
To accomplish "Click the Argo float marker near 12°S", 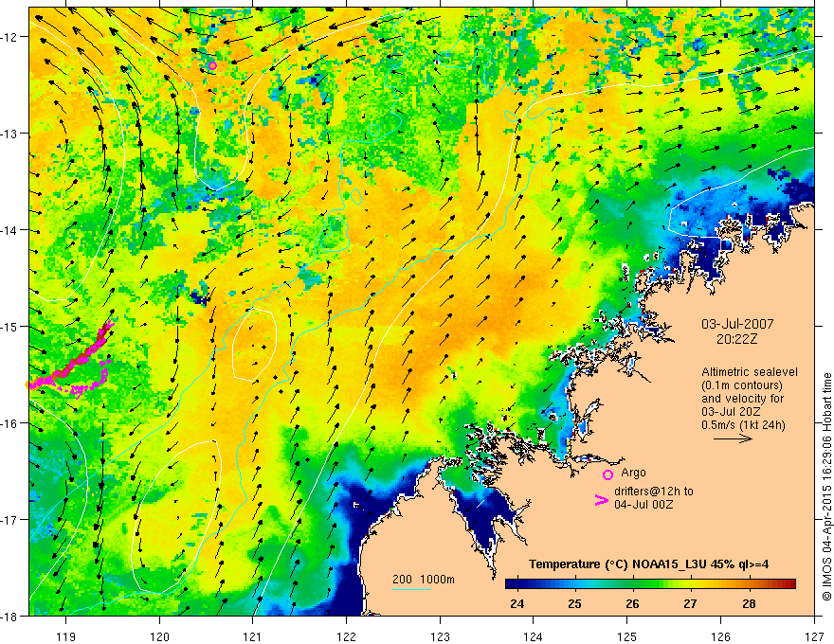I will [212, 66].
